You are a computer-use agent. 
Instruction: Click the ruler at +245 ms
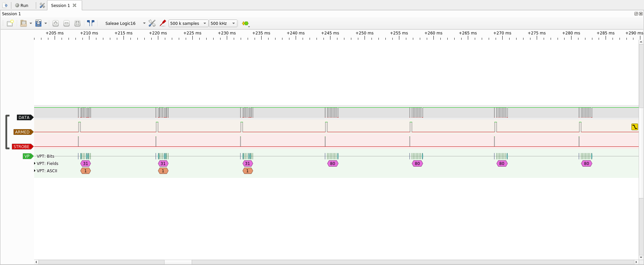(330, 33)
